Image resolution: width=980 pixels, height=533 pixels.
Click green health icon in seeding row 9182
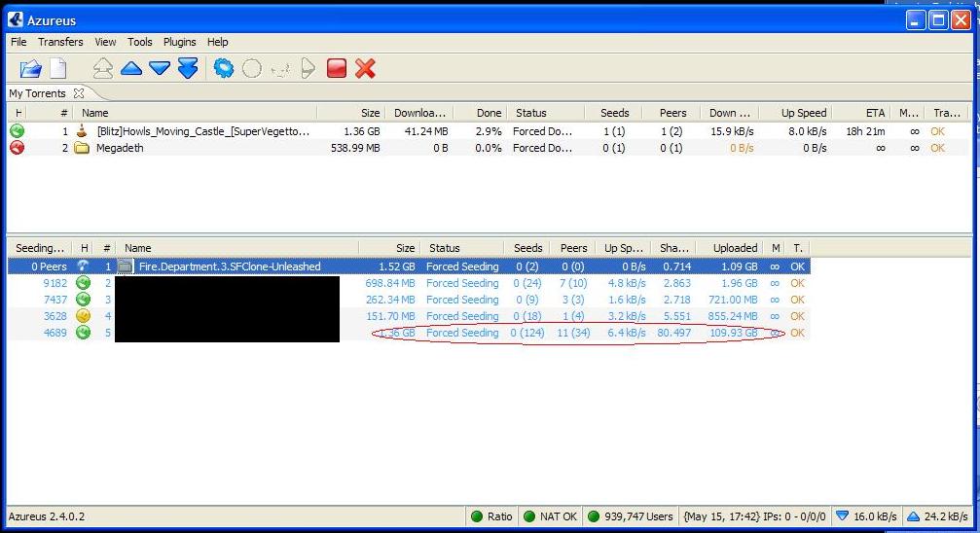coord(83,283)
